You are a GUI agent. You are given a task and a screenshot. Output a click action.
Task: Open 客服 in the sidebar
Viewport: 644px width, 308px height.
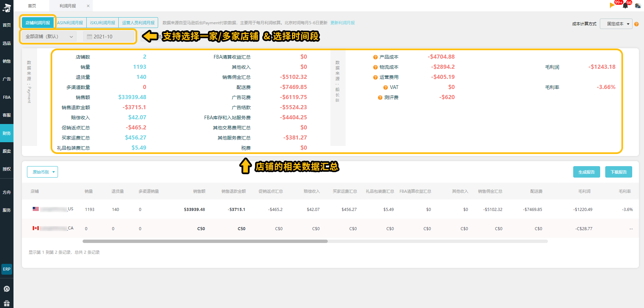(x=7, y=115)
